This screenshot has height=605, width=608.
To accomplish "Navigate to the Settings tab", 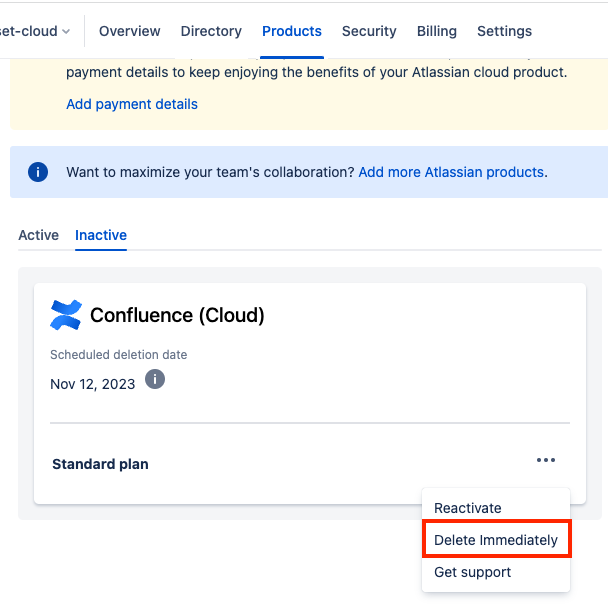I will click(x=505, y=31).
